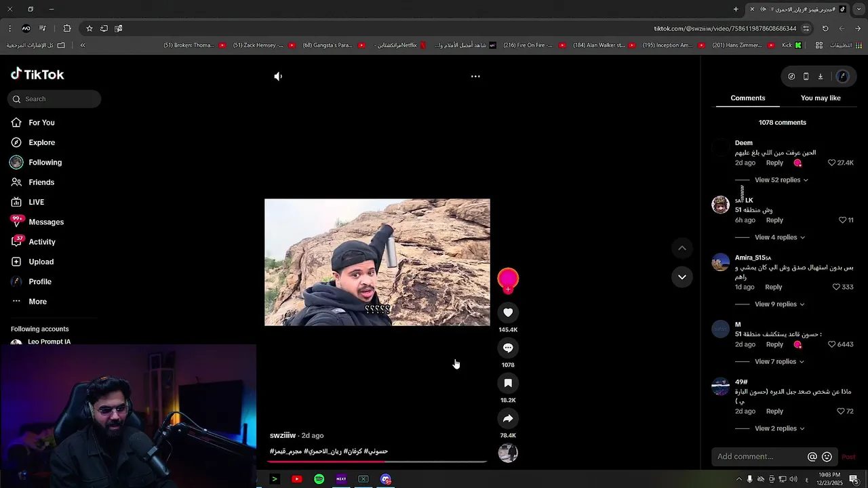Open the For You feed

41,123
